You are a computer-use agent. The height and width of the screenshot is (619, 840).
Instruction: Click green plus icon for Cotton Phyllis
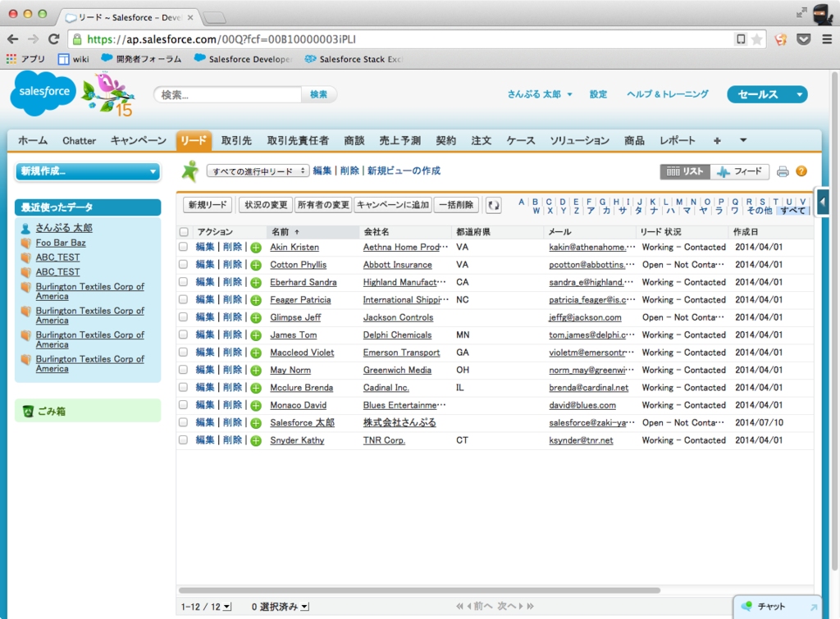[256, 265]
